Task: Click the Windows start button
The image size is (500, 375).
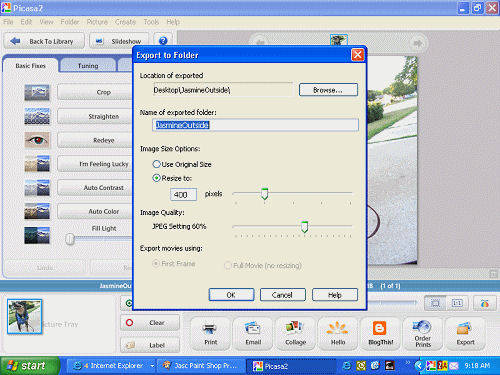Action: [x=30, y=366]
